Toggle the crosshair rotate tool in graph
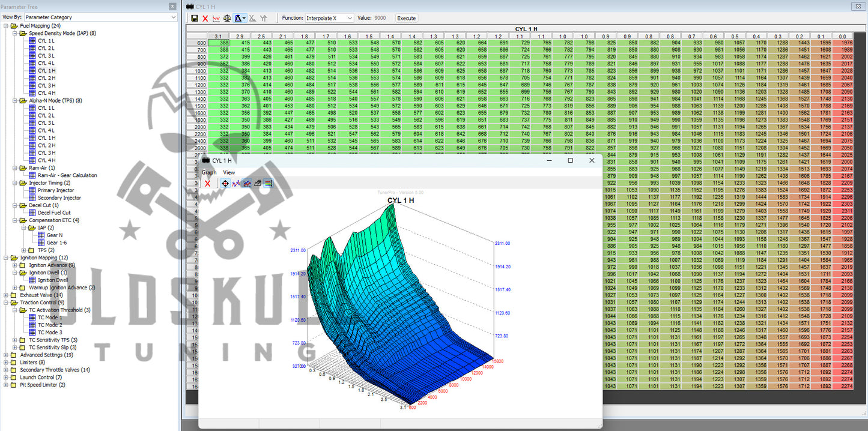868x431 pixels. pyautogui.click(x=225, y=184)
